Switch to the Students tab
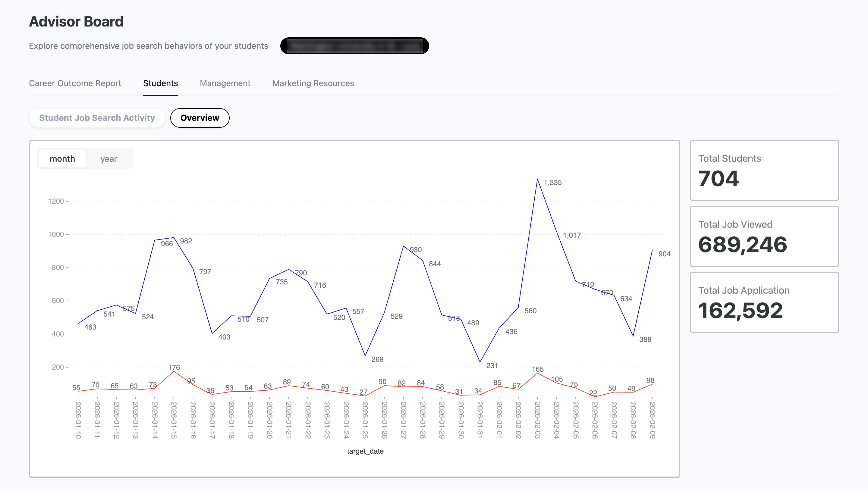 coord(160,83)
